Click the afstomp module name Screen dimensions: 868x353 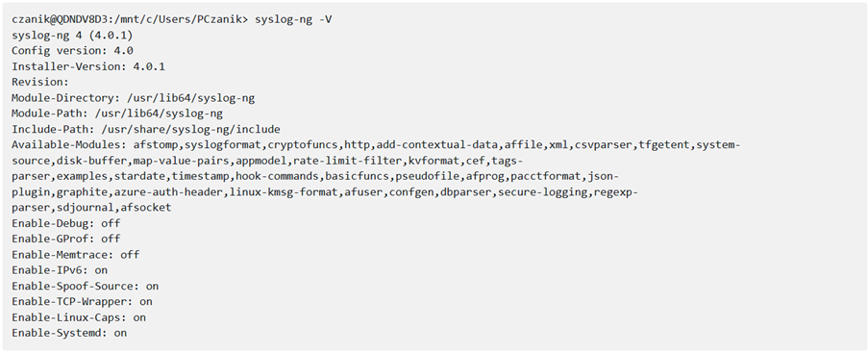click(156, 145)
